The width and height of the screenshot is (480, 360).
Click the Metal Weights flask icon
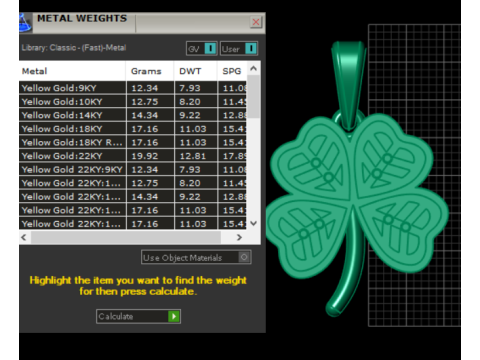pos(25,23)
